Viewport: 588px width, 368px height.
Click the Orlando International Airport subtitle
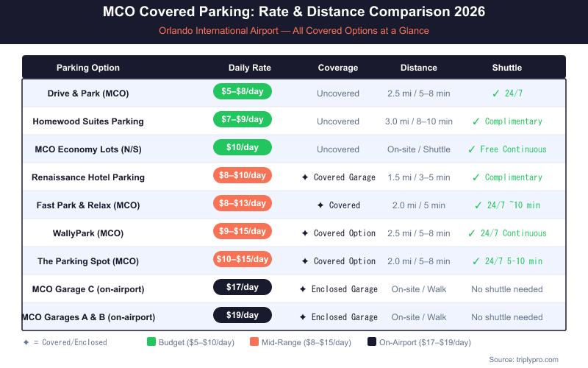[x=293, y=30]
